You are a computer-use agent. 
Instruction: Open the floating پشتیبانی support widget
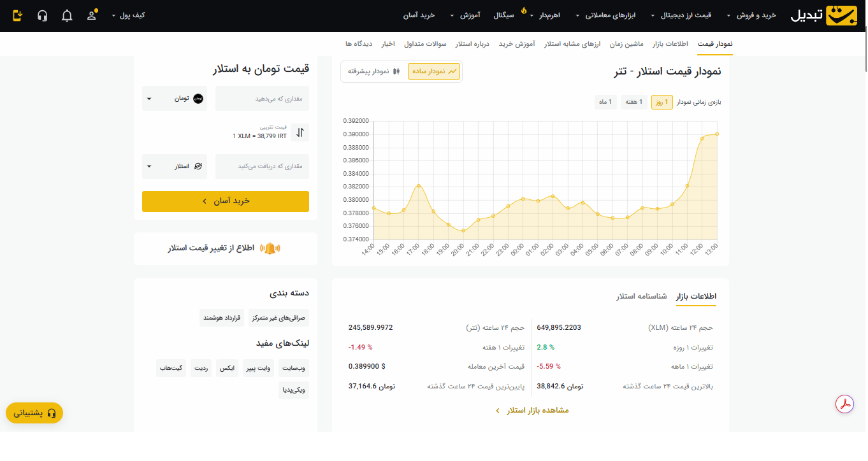(x=34, y=413)
